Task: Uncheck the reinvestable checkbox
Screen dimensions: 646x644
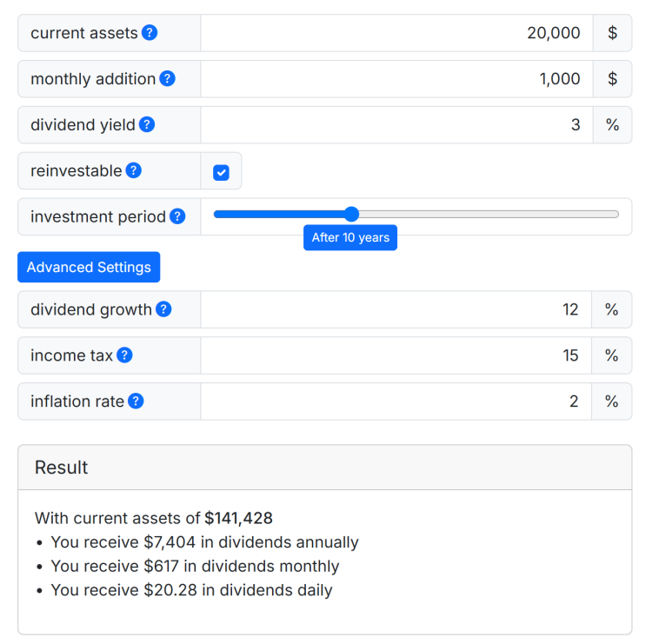Action: tap(221, 172)
